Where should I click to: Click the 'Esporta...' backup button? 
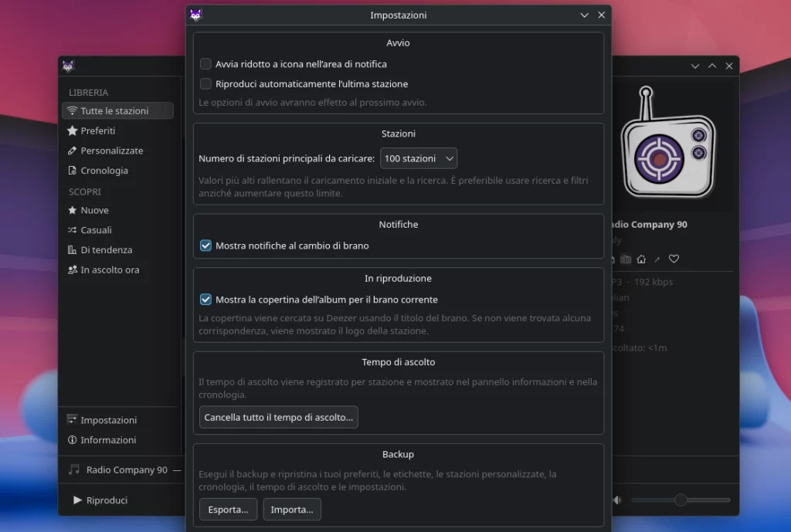point(228,510)
